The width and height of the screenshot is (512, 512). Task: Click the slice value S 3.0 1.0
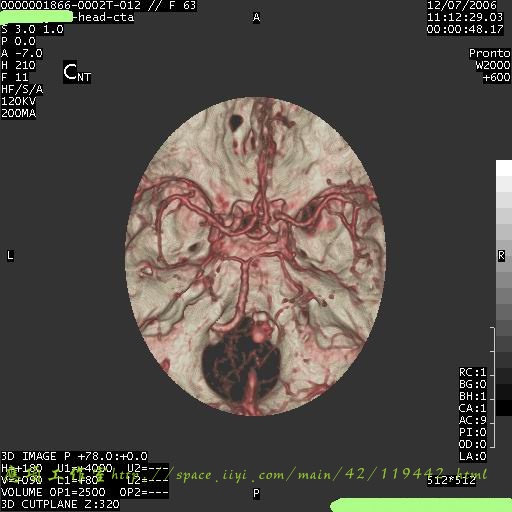32,29
